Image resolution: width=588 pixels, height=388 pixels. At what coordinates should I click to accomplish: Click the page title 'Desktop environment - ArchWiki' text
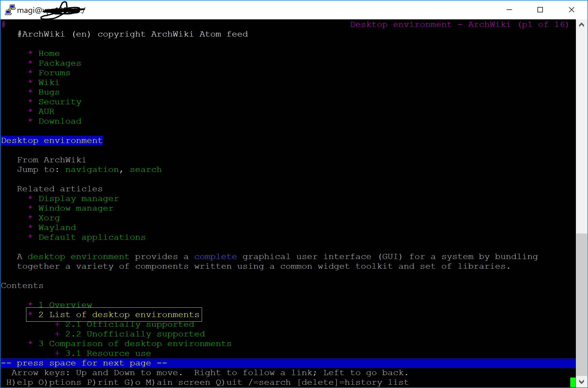click(430, 24)
